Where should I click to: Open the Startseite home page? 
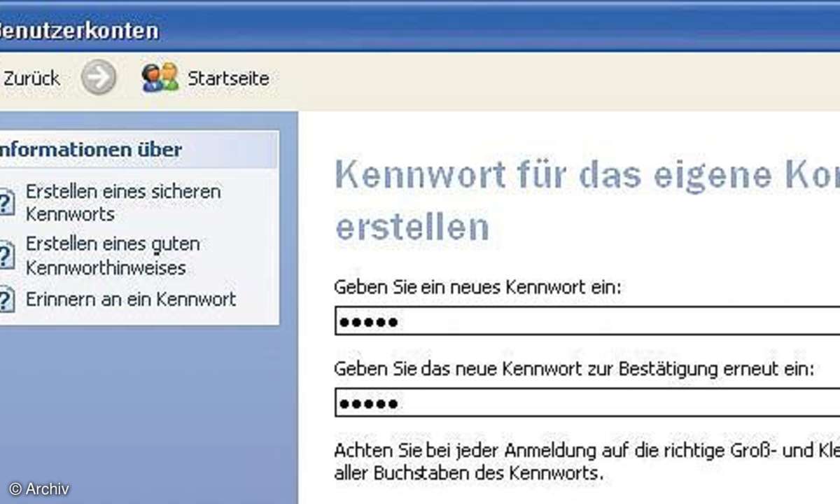click(228, 78)
